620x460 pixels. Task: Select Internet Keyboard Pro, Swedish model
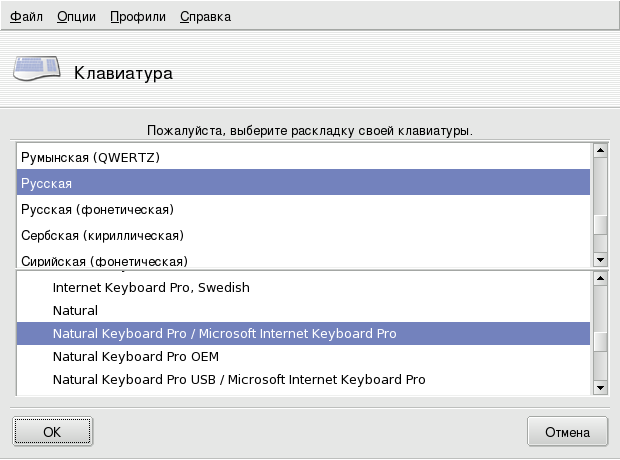click(151, 287)
